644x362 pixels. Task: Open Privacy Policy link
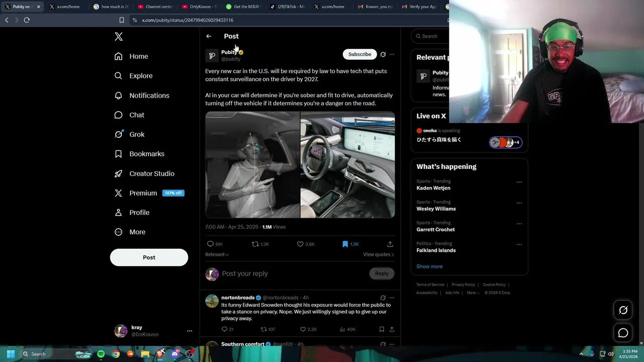click(463, 285)
